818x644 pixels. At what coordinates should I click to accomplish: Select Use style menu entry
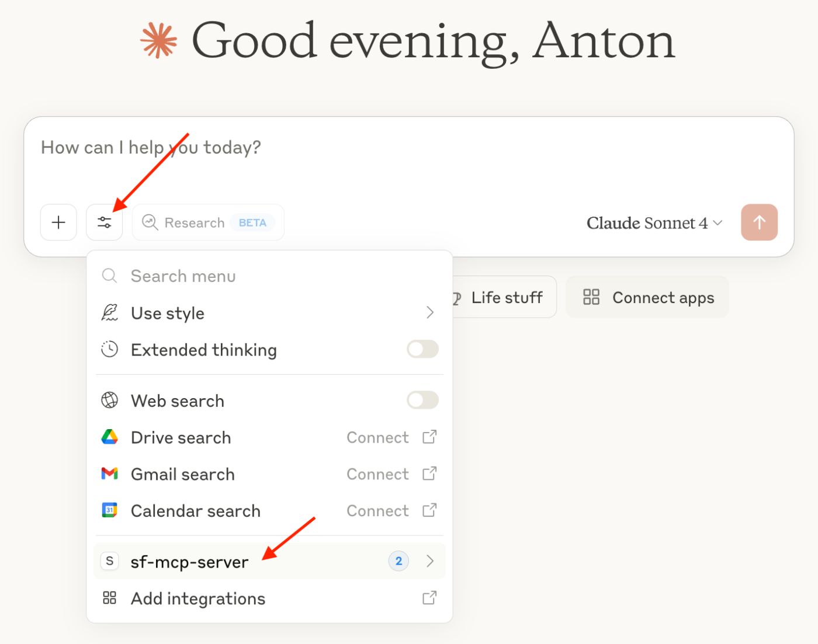click(x=269, y=313)
